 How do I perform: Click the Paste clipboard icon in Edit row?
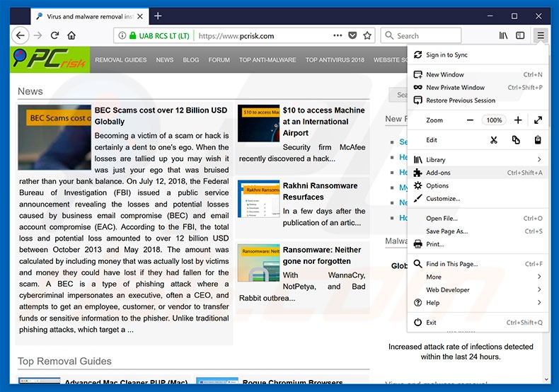(x=538, y=140)
